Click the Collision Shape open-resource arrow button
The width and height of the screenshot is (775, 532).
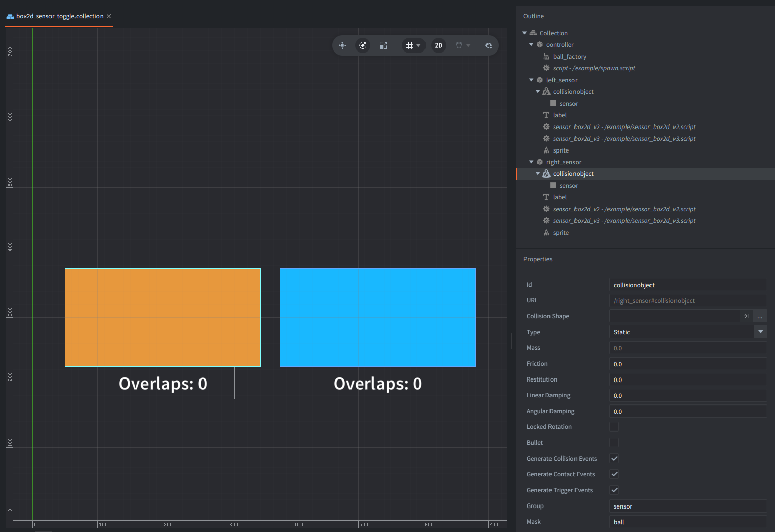746,316
